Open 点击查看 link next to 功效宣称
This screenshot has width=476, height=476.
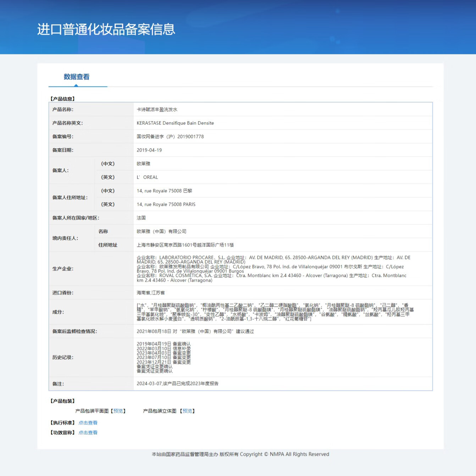(88, 432)
